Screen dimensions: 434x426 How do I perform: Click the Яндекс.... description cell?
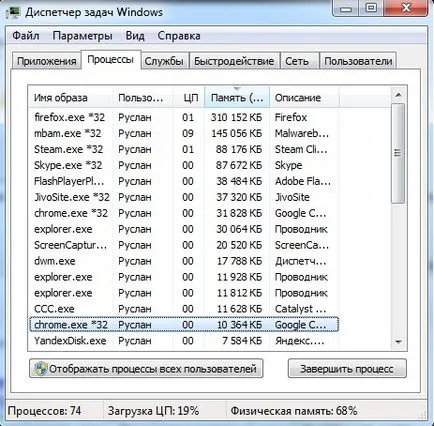(x=299, y=341)
